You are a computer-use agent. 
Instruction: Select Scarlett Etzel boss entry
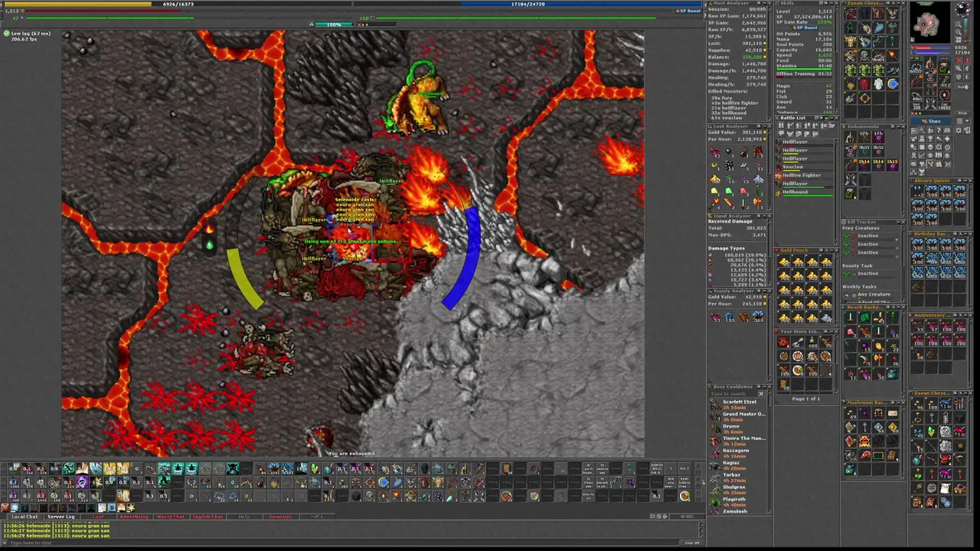tap(738, 404)
